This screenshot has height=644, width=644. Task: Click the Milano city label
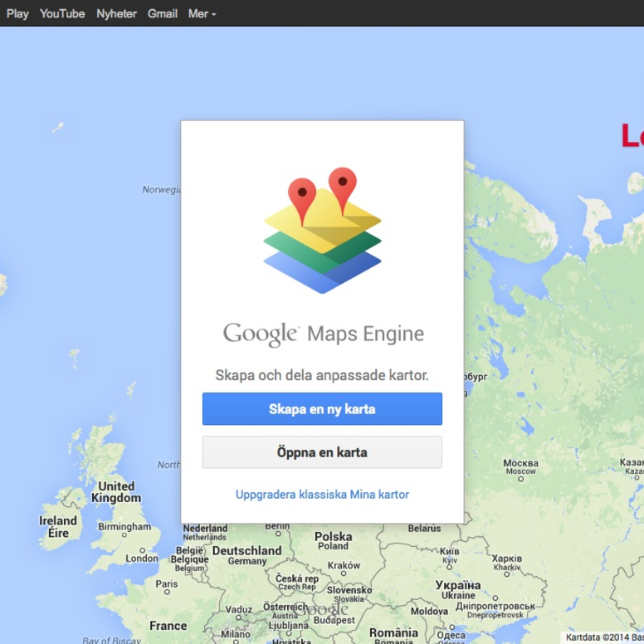click(236, 634)
